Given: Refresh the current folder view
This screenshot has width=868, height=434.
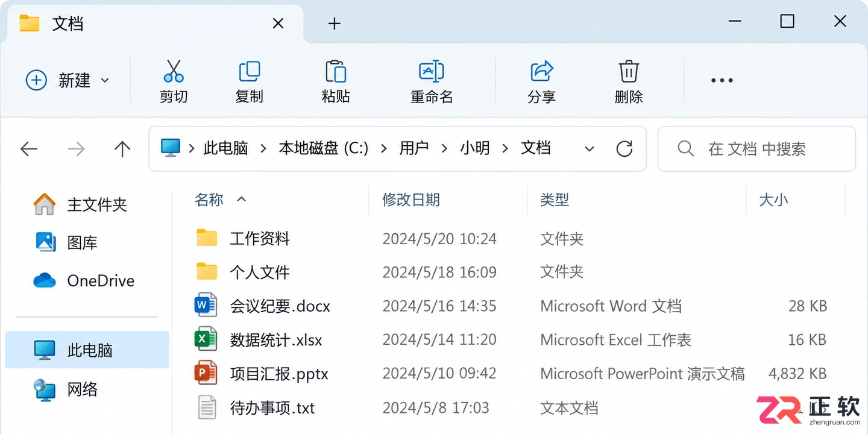Looking at the screenshot, I should coord(624,148).
